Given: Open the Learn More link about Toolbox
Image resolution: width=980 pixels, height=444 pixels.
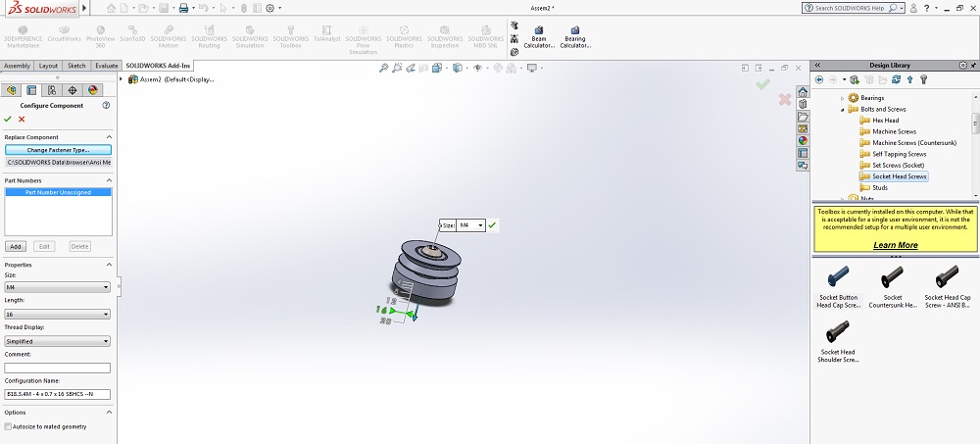Looking at the screenshot, I should [895, 245].
